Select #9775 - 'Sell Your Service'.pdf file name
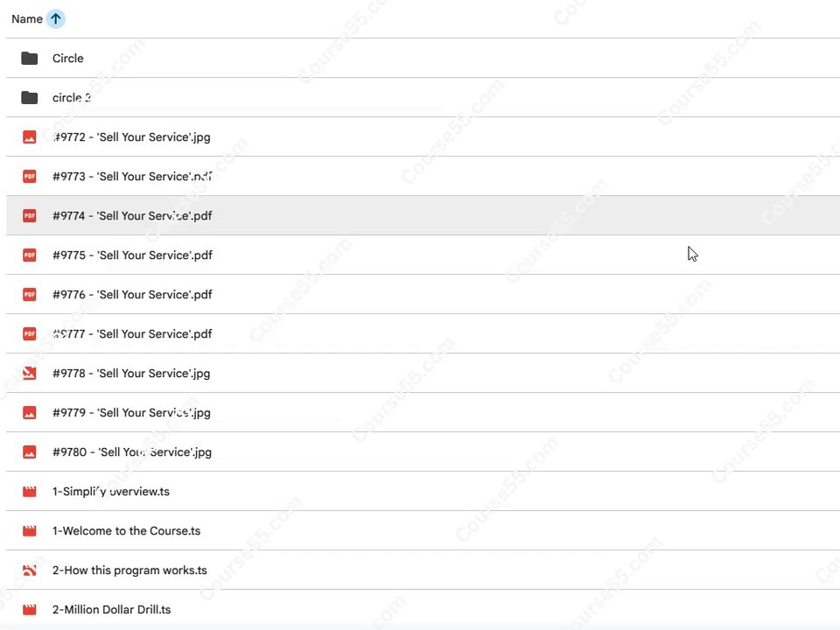The height and width of the screenshot is (630, 840). point(132,255)
